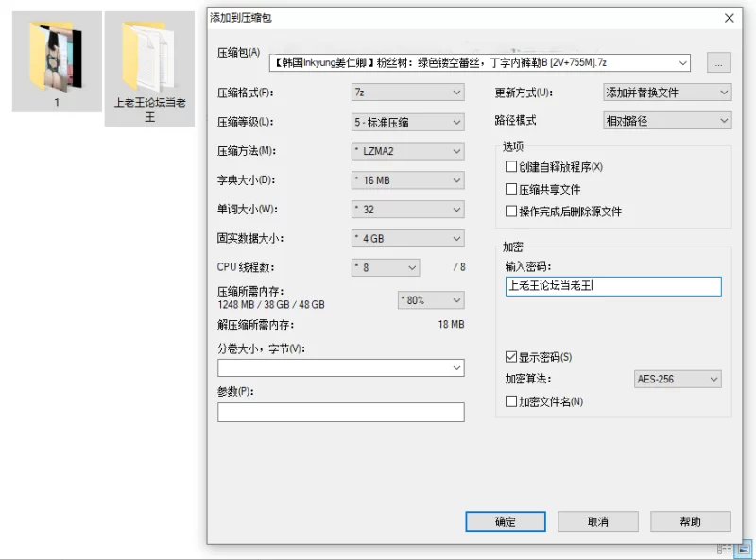Click the 添加到压缩包 title text
756x560 pixels.
[x=241, y=18]
